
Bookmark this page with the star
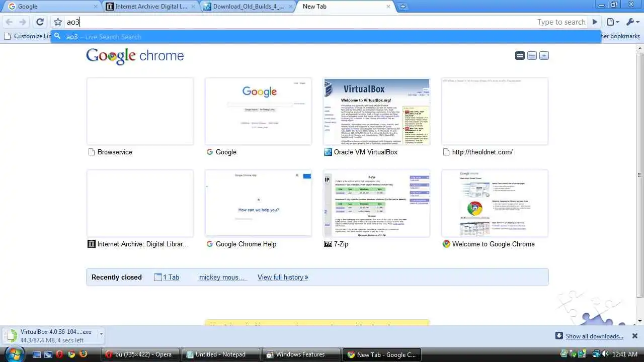pos(58,22)
